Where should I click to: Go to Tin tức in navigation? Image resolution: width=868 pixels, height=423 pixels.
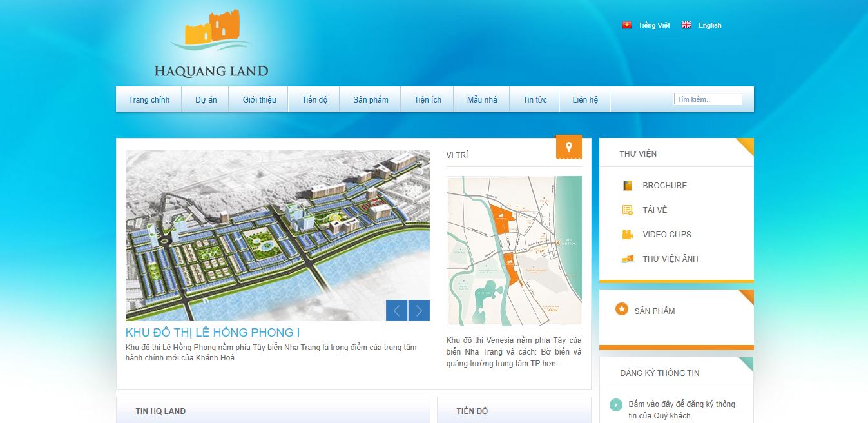click(x=535, y=100)
